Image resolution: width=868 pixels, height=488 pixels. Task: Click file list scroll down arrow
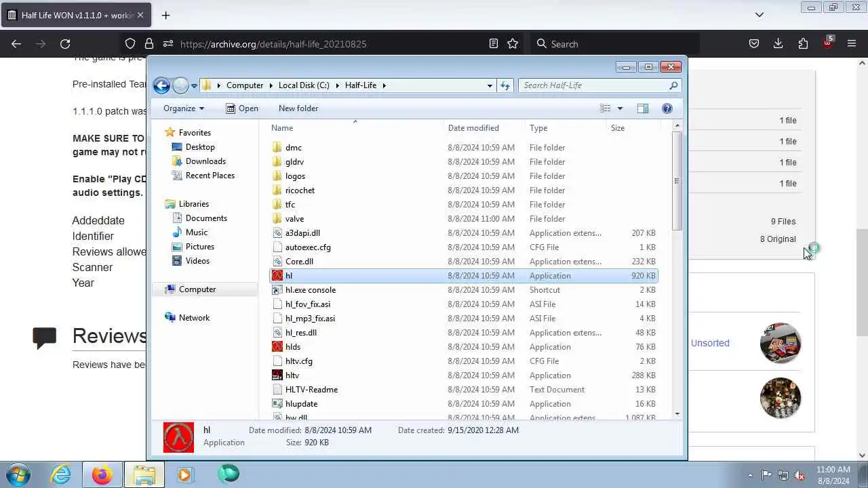pyautogui.click(x=676, y=413)
